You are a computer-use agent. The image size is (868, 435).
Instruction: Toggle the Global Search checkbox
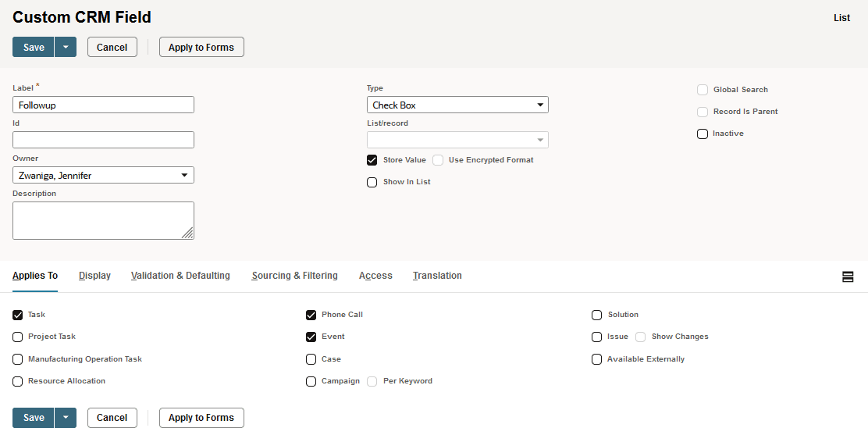tap(703, 90)
